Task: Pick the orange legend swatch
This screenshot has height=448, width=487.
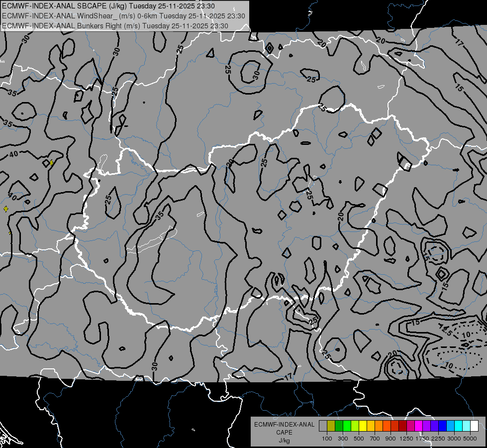Action: tap(379, 426)
